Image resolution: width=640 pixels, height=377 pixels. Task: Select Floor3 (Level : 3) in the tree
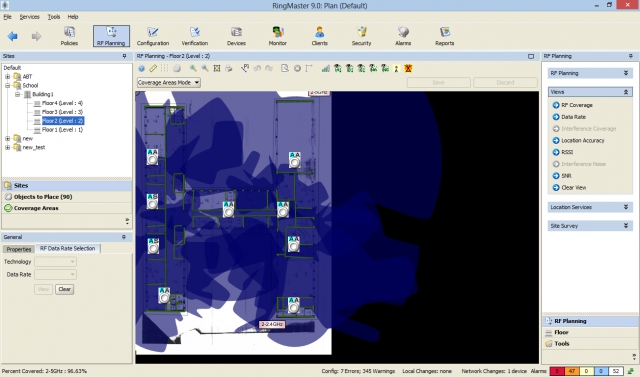[x=62, y=112]
